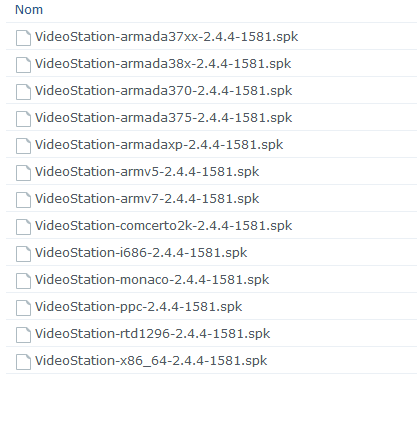Screen dimensions: 417x428
Task: Select the file icon of VideoStation-x86_64
Action: click(23, 361)
